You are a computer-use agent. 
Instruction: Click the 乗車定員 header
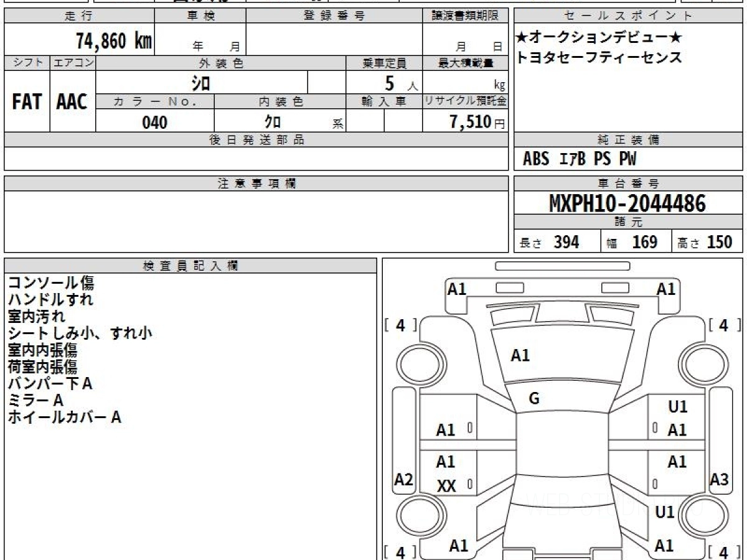(x=384, y=63)
